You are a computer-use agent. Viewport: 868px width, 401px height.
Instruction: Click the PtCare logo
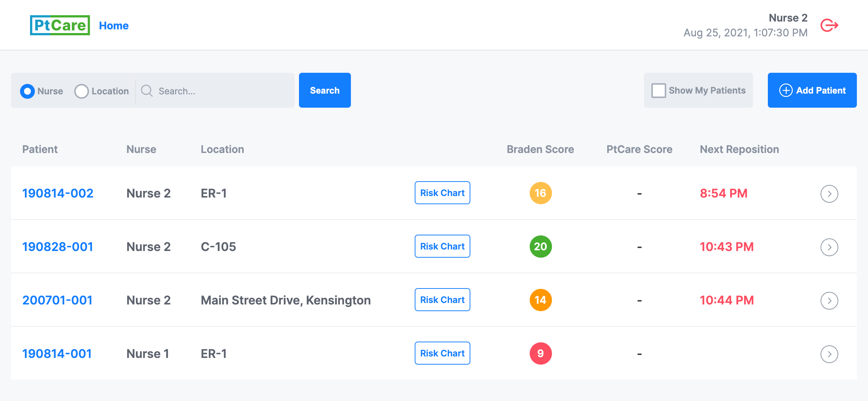pos(60,26)
